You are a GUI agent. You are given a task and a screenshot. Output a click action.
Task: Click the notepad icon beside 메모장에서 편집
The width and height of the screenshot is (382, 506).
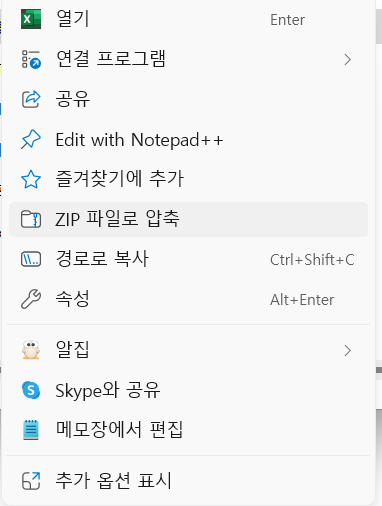pos(31,430)
